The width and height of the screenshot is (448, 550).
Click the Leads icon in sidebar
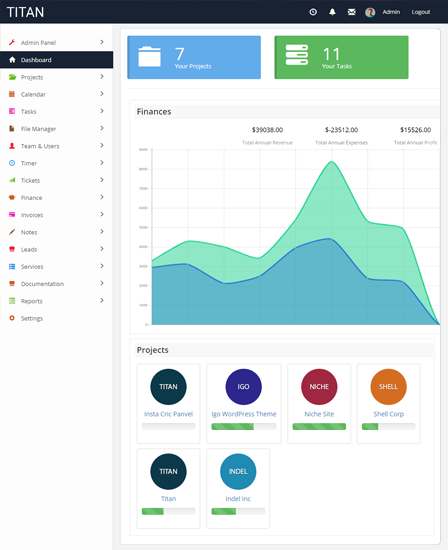tap(12, 249)
